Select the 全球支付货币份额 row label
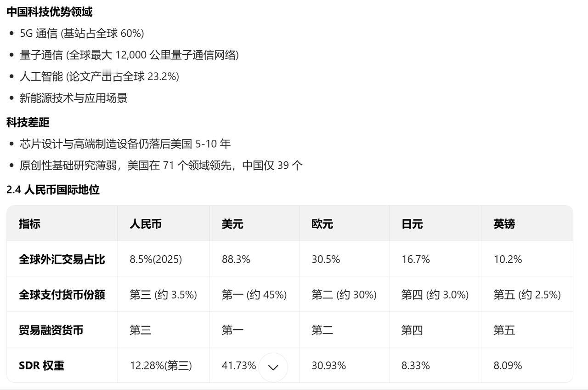Viewport: 588px width, 390px height. pyautogui.click(x=62, y=295)
